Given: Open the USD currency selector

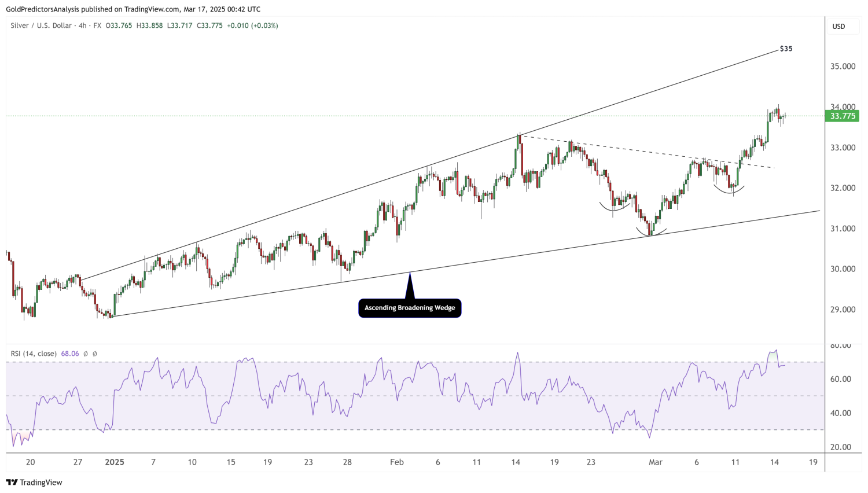Looking at the screenshot, I should (x=838, y=27).
